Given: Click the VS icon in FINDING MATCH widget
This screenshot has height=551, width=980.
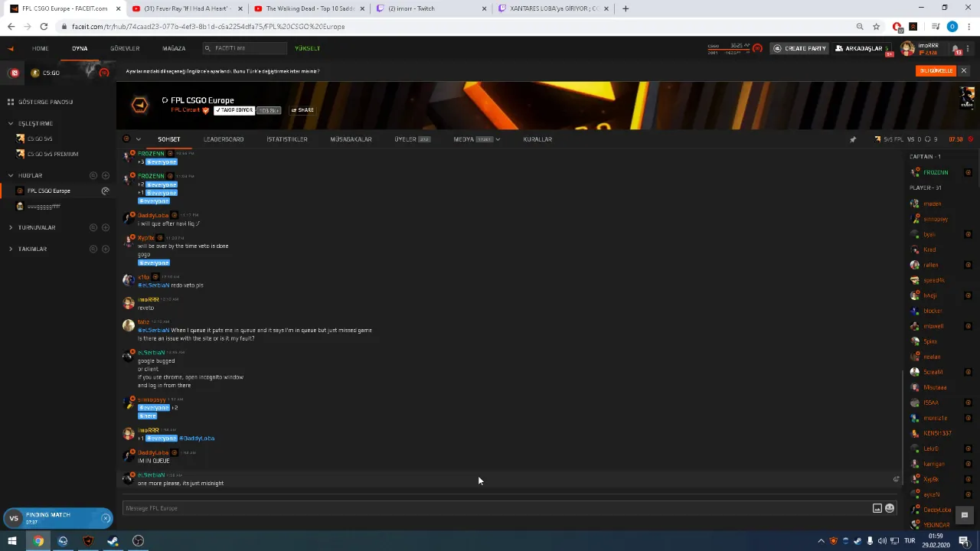Looking at the screenshot, I should click(x=14, y=518).
